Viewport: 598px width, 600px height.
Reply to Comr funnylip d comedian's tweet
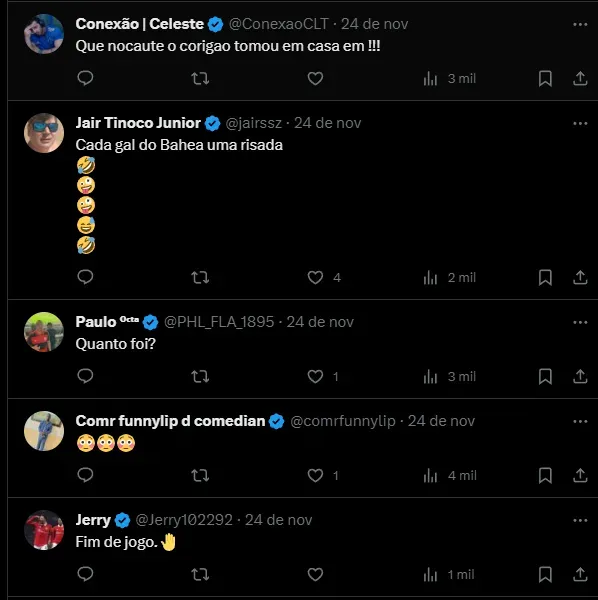coord(85,475)
